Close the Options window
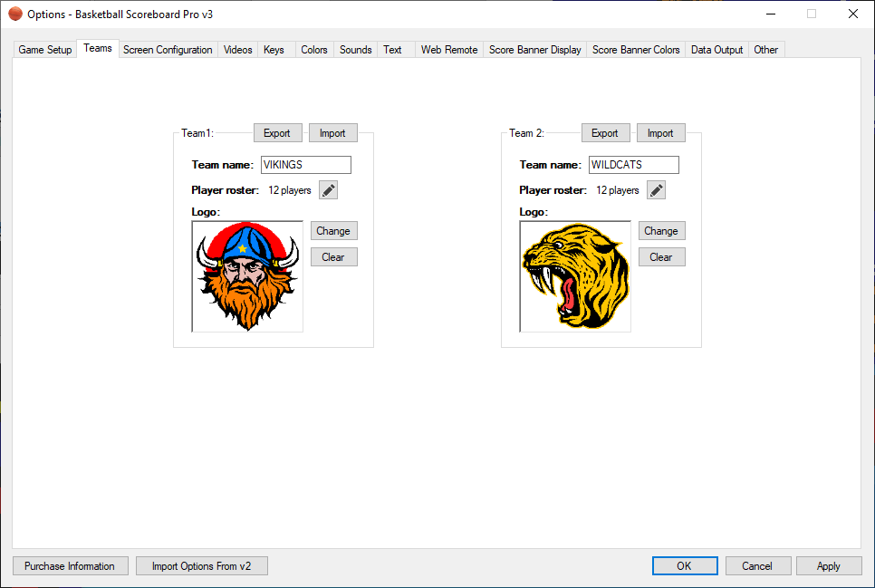Image resolution: width=875 pixels, height=588 pixels. coord(852,14)
